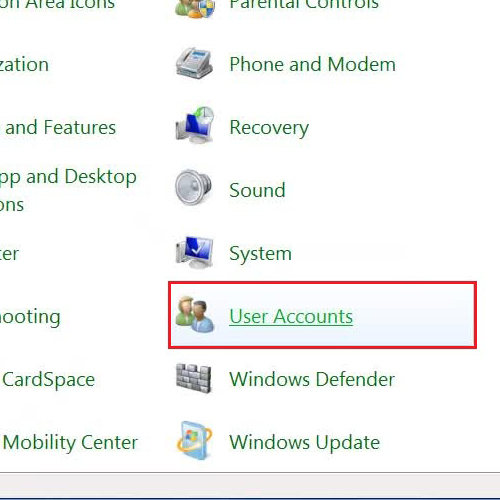Open the link ending in 'ooting'

(30, 317)
